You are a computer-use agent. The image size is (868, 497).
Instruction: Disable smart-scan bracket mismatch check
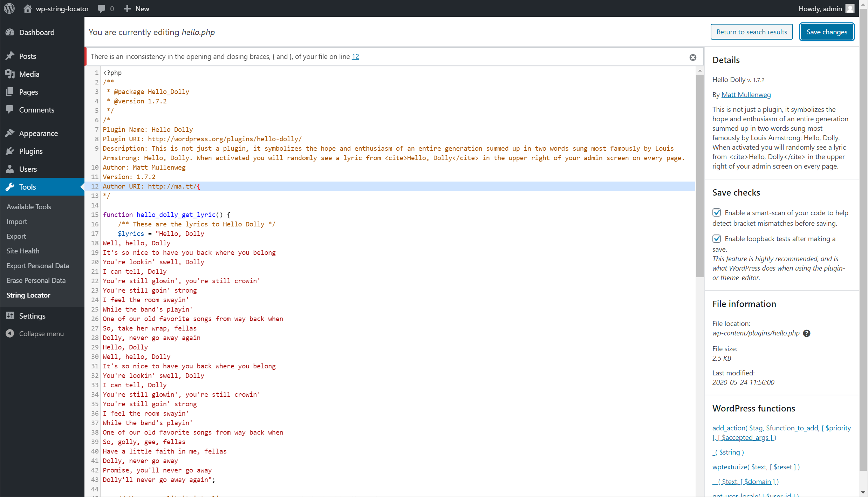pyautogui.click(x=717, y=213)
